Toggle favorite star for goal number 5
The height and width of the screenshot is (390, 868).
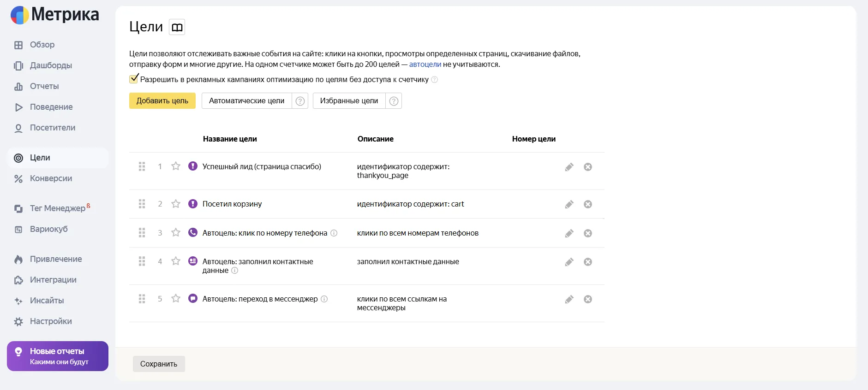[x=176, y=299]
